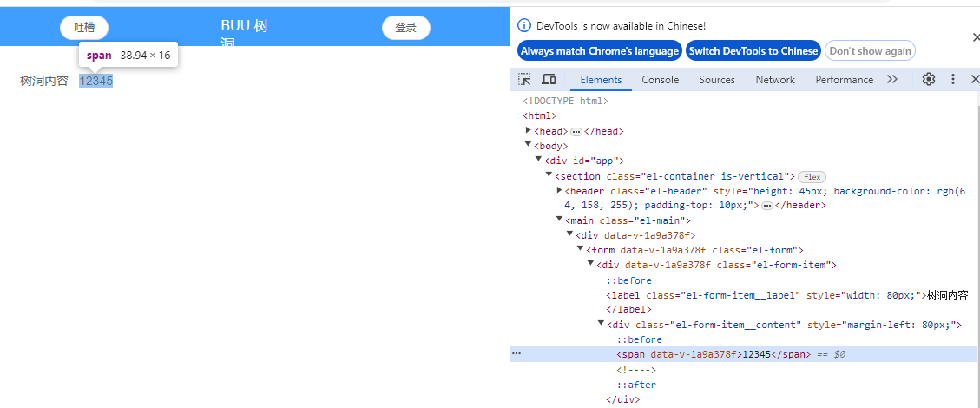
Task: Click the info icon in language notice
Action: pyautogui.click(x=523, y=26)
